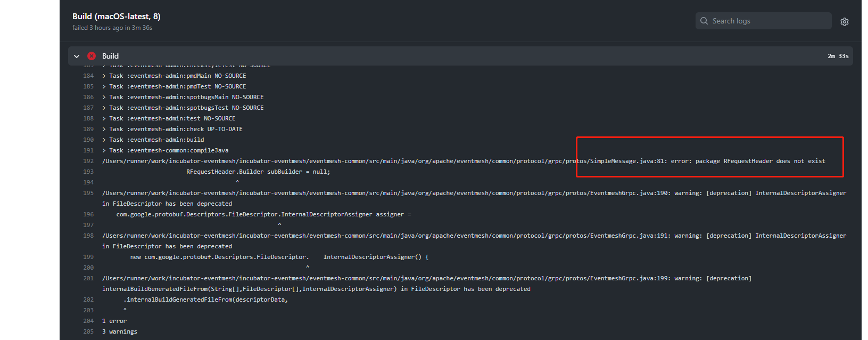
Task: Select log line number 202
Action: coord(88,299)
